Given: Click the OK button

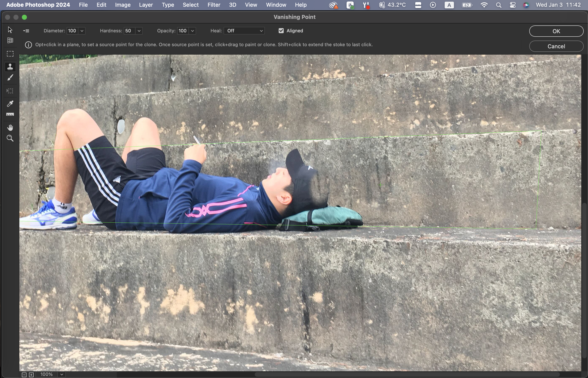Looking at the screenshot, I should 556,31.
